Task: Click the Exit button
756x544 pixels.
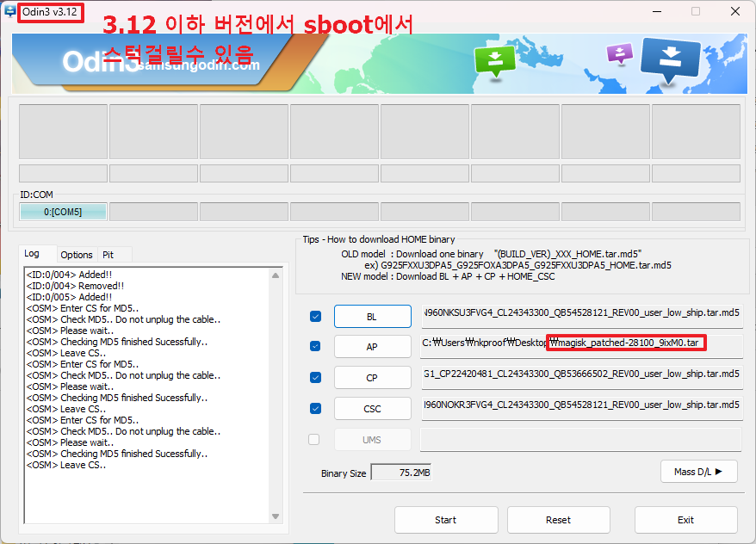Action: pos(685,520)
